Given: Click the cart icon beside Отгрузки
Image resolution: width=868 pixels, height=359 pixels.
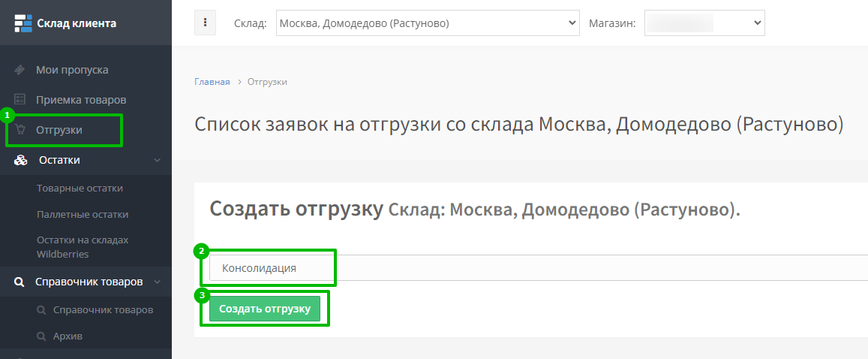Looking at the screenshot, I should click(20, 129).
